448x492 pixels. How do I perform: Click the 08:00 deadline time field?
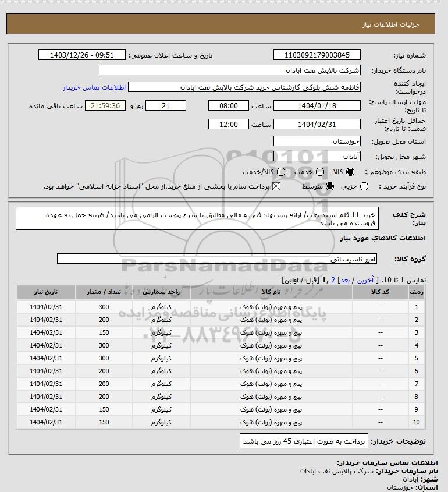point(229,106)
